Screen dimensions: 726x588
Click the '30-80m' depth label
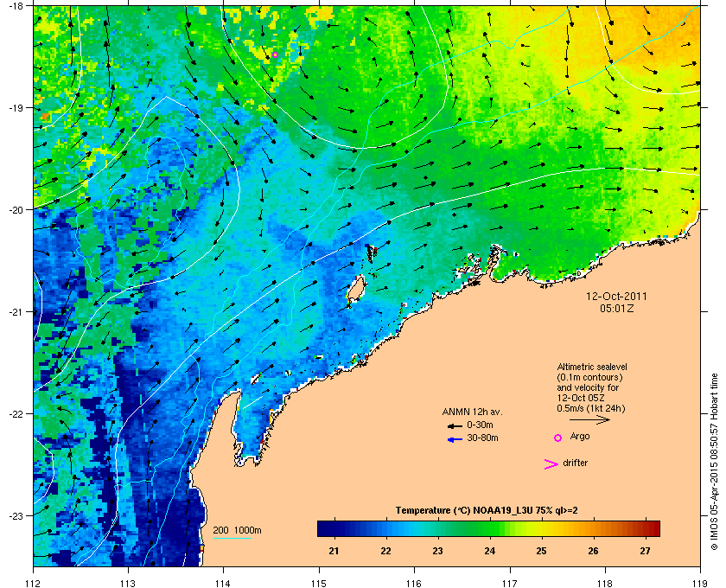coord(482,438)
